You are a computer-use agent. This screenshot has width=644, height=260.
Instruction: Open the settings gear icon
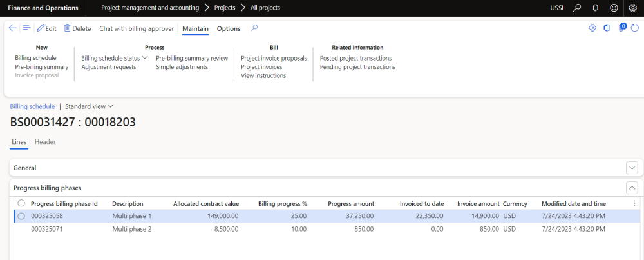coord(632,8)
